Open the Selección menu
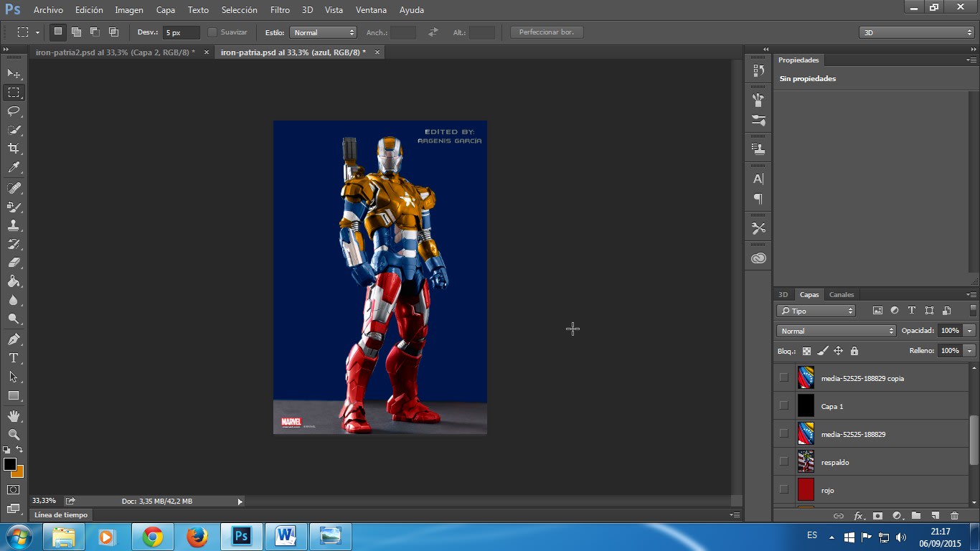This screenshot has width=980, height=551. (240, 10)
